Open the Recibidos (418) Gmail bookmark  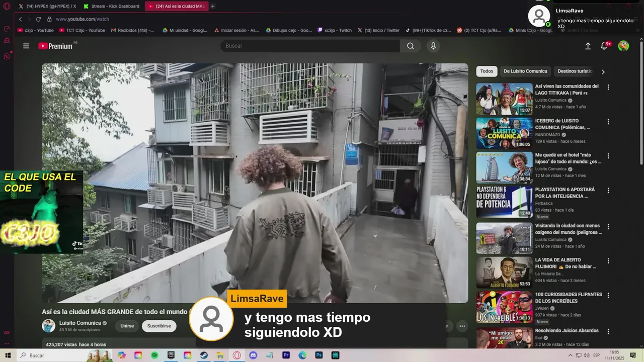pyautogui.click(x=132, y=30)
